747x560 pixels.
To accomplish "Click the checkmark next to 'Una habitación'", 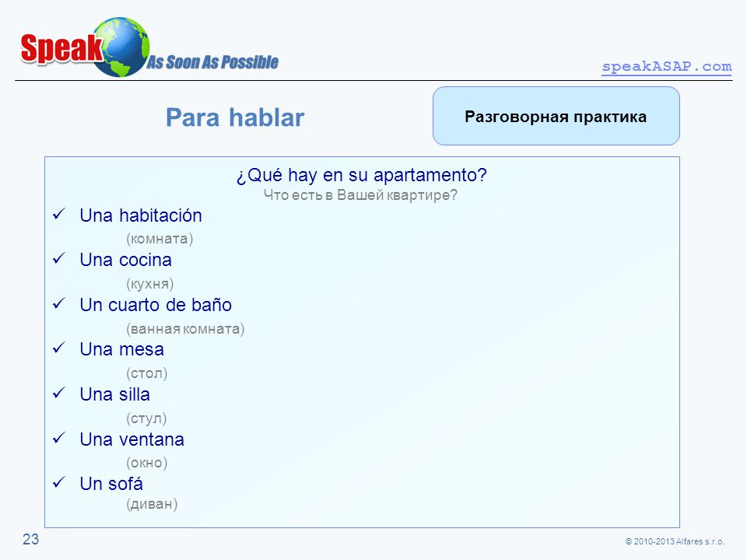I will [x=58, y=214].
